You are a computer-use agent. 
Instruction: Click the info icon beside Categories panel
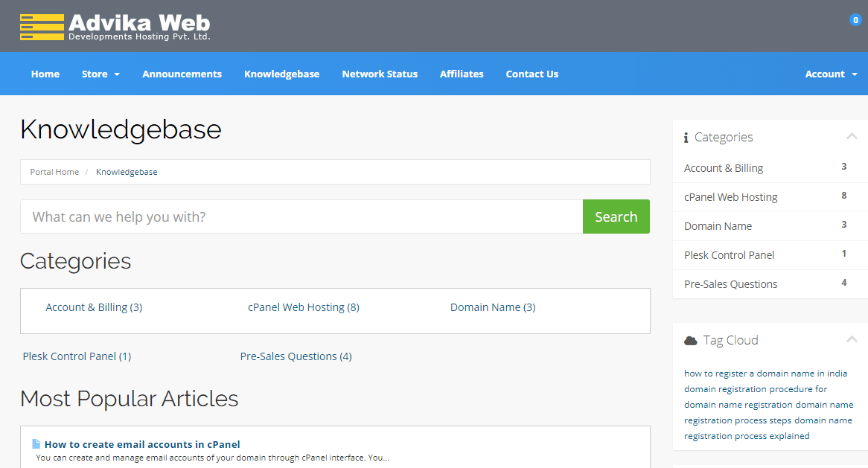(x=686, y=137)
